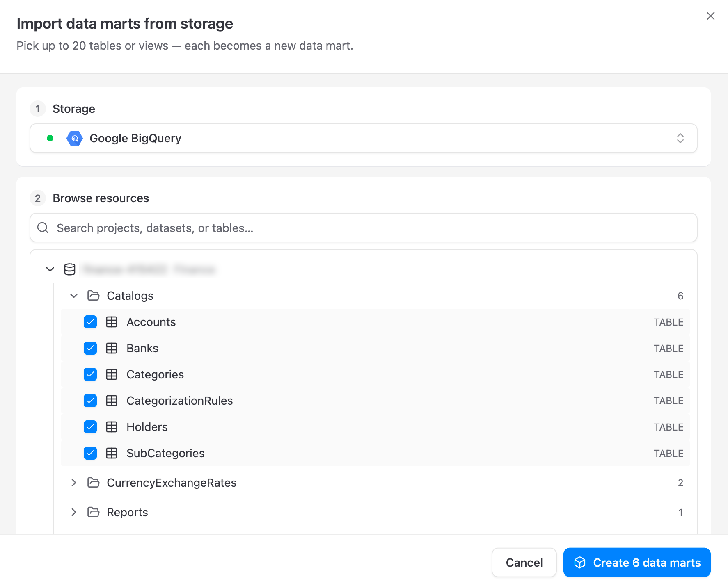The width and height of the screenshot is (728, 588).
Task: Uncheck the Categories table checkbox
Action: point(90,374)
